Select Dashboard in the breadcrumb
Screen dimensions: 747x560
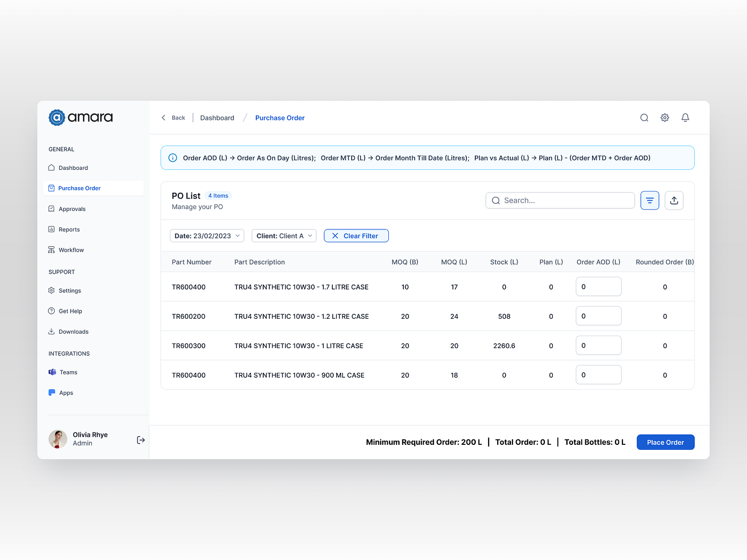[x=217, y=118]
